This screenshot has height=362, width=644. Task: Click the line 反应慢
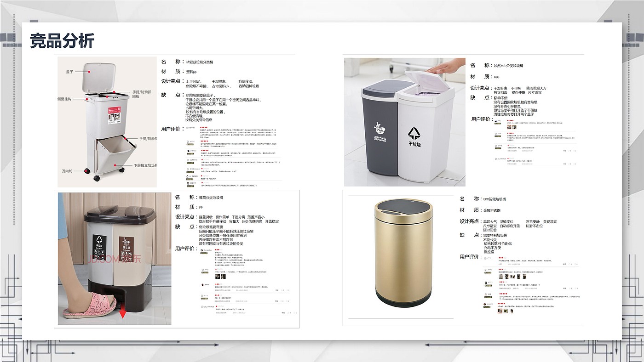coord(488,252)
